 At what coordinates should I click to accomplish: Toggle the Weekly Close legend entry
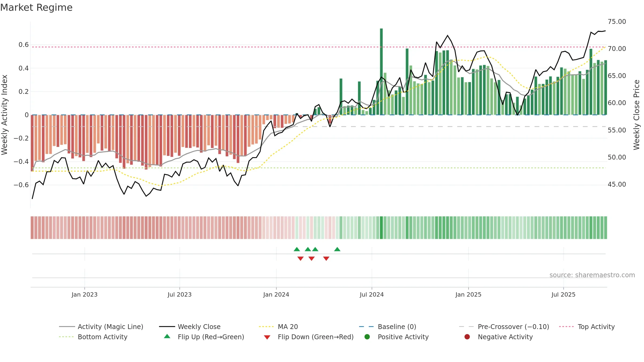[x=190, y=327]
